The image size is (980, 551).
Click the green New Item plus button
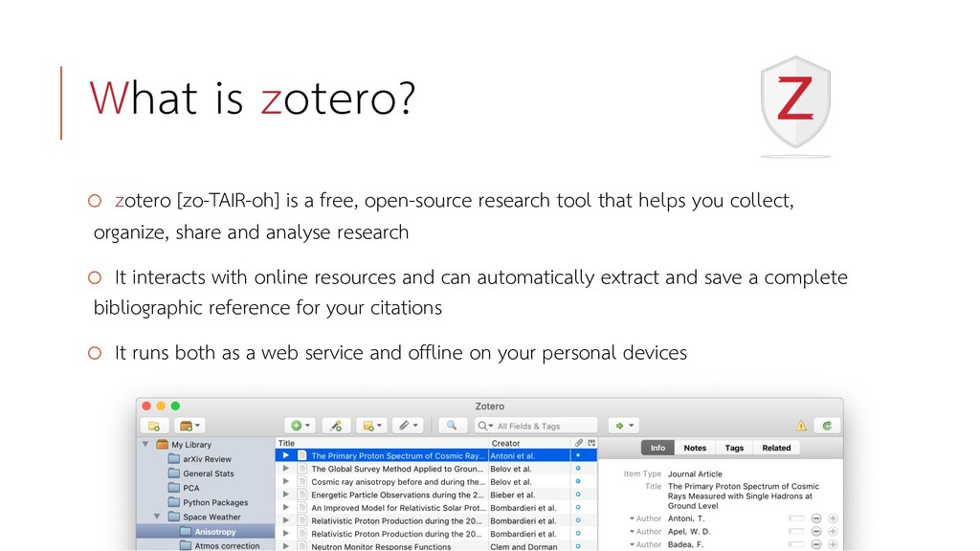tap(300, 426)
